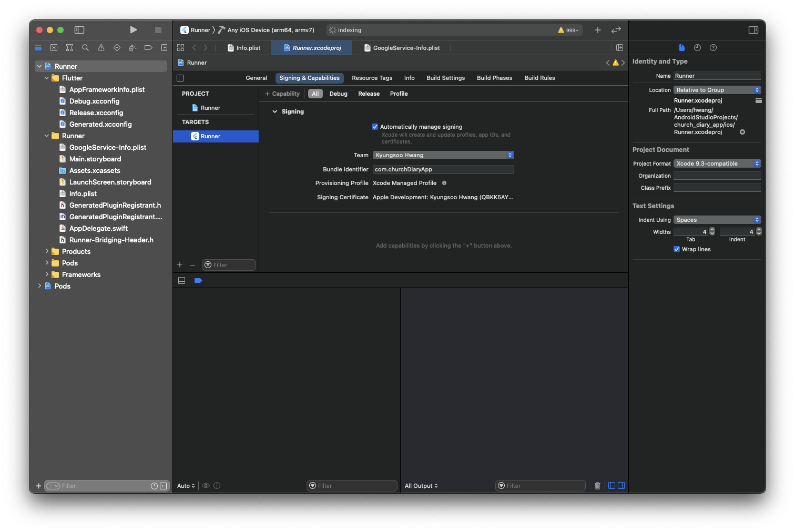Open the Project navigator folder icon
This screenshot has height=532, width=795.
pyautogui.click(x=38, y=48)
